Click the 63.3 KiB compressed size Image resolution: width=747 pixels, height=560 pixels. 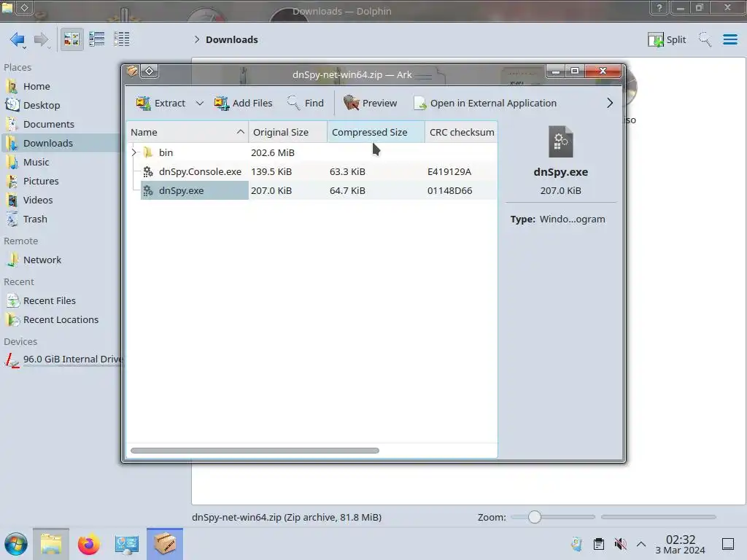tap(347, 171)
